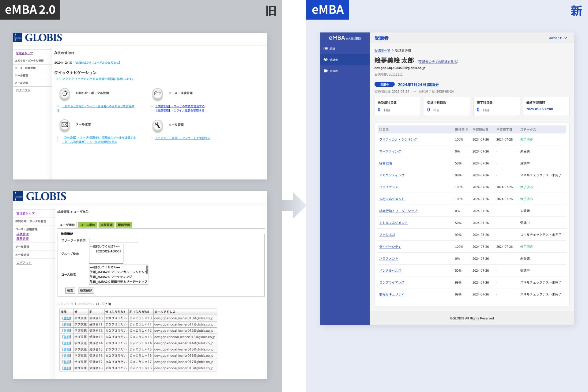This screenshot has height=392, width=588.
Task: Click in the フリーワード検索 input field
Action: [113, 240]
